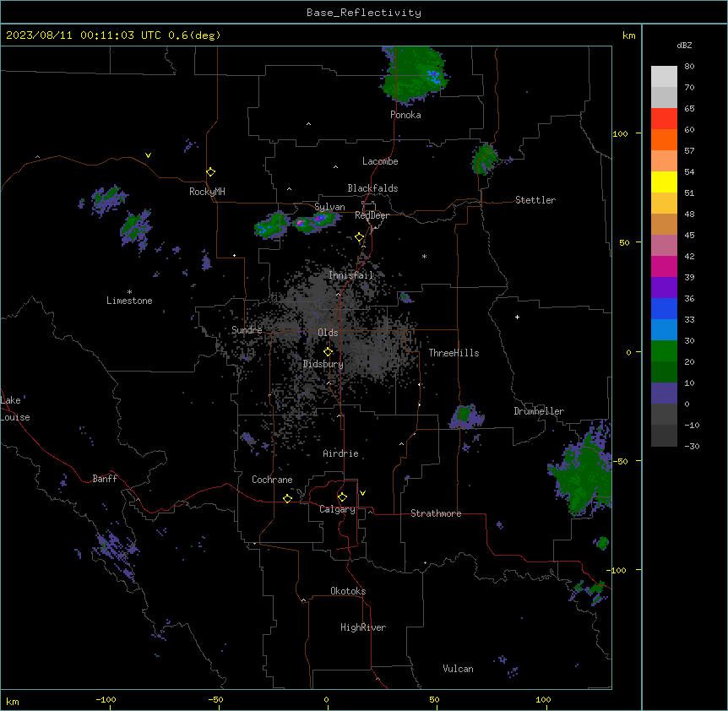Click the Drumheller label

click(x=539, y=411)
